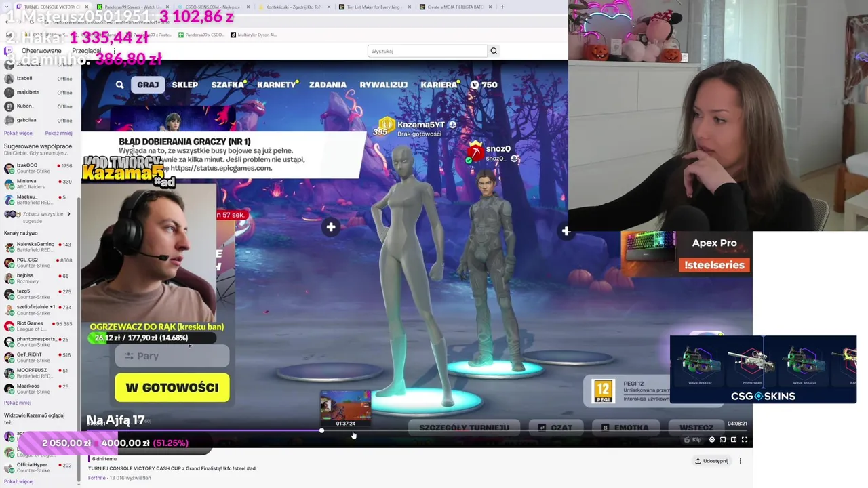The height and width of the screenshot is (488, 868).
Task: Collapse followed list with Pokaż mniej
Action: tap(58, 134)
